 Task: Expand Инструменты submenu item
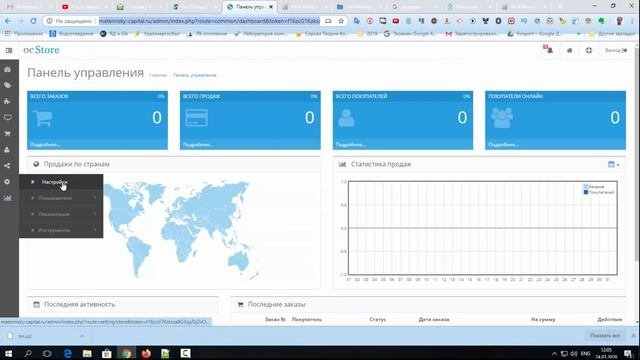tap(61, 230)
